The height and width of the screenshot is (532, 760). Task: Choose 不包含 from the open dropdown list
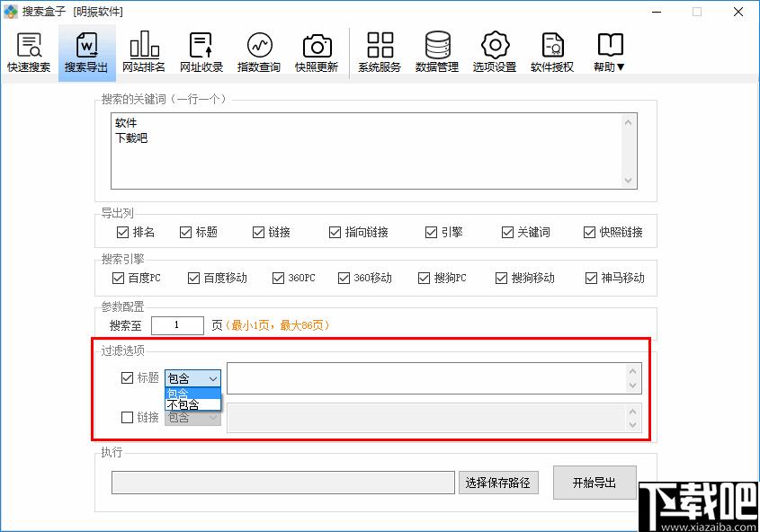pos(192,404)
